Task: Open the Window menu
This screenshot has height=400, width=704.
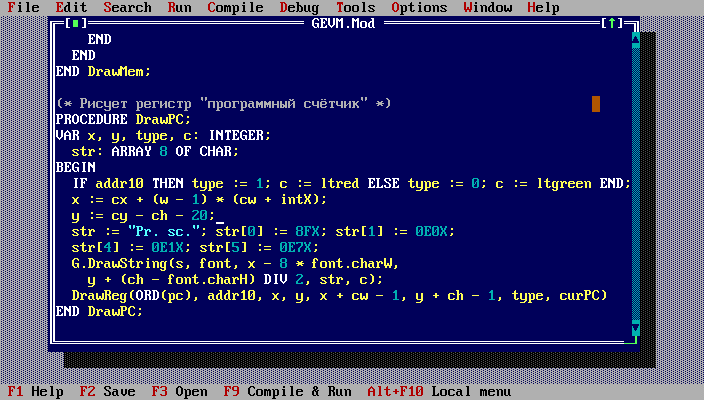Action: pyautogui.click(x=487, y=7)
